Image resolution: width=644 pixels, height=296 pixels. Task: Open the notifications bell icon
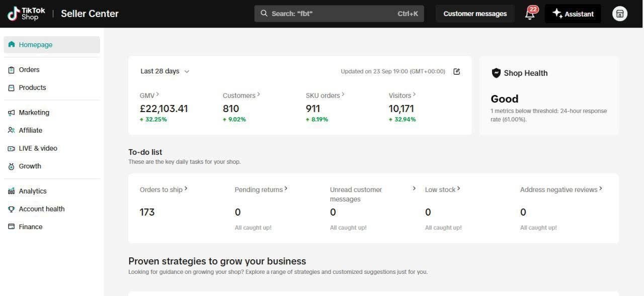pyautogui.click(x=530, y=14)
